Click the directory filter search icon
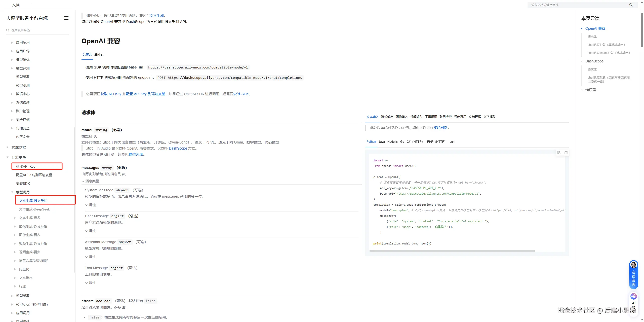Viewport: 644px width, 322px height. (8, 30)
